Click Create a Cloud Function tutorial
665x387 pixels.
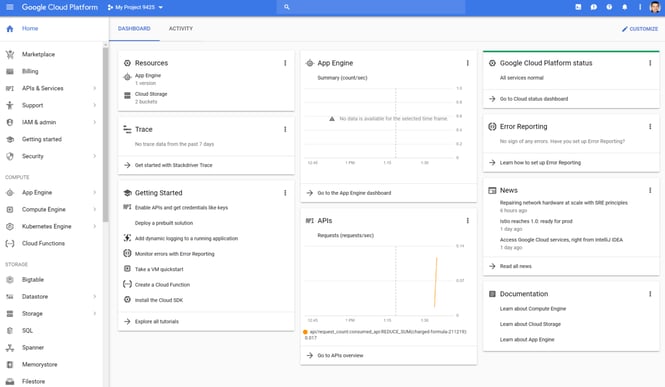[x=162, y=284]
